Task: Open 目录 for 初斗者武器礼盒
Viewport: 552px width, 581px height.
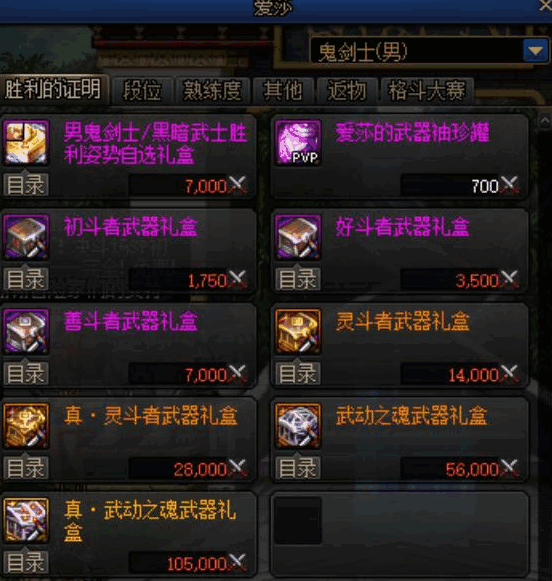Action: point(26,279)
